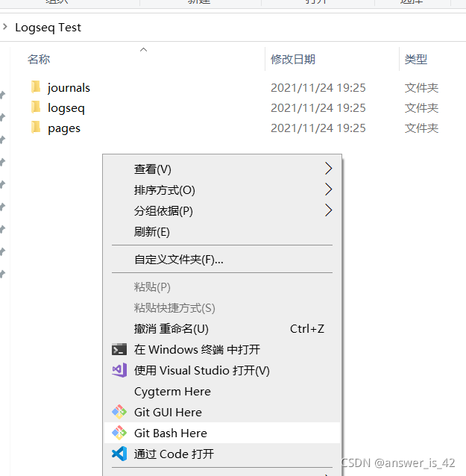Click the journals folder icon
The width and height of the screenshot is (466, 476).
pos(36,87)
